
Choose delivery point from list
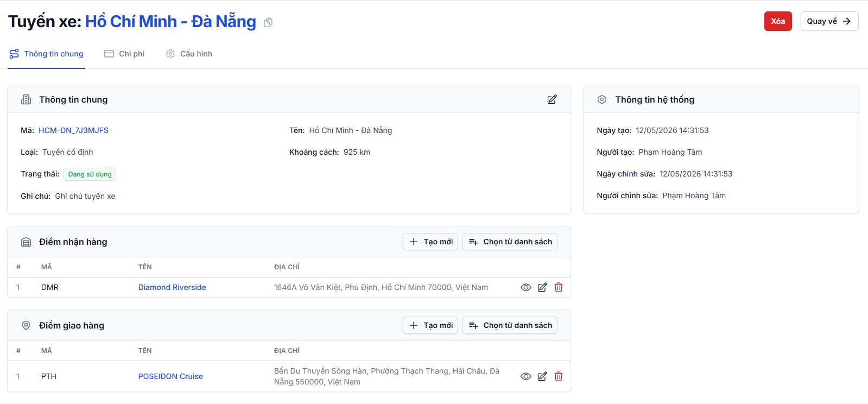point(510,325)
